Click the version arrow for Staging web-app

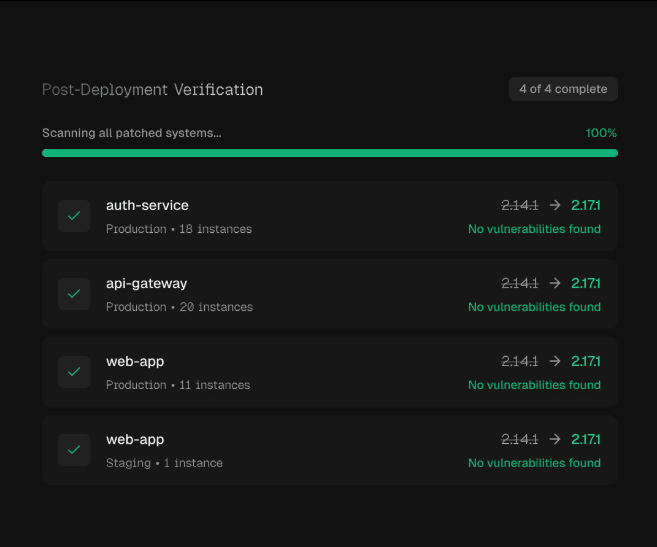click(x=555, y=439)
